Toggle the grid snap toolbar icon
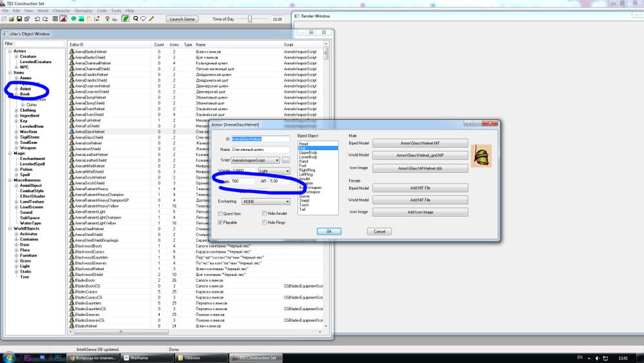This screenshot has width=644, height=363. coord(55,19)
